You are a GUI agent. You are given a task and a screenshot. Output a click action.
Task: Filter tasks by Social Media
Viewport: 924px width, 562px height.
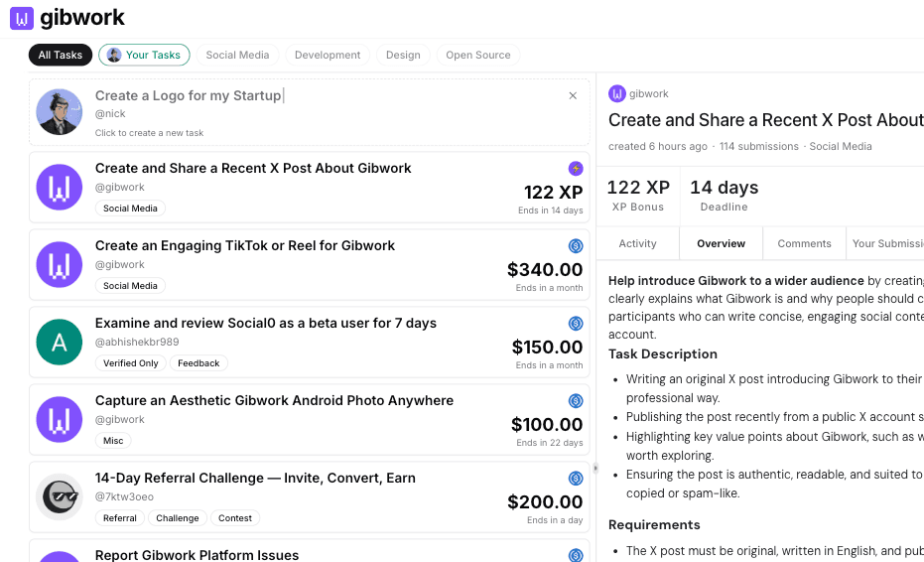pos(237,55)
